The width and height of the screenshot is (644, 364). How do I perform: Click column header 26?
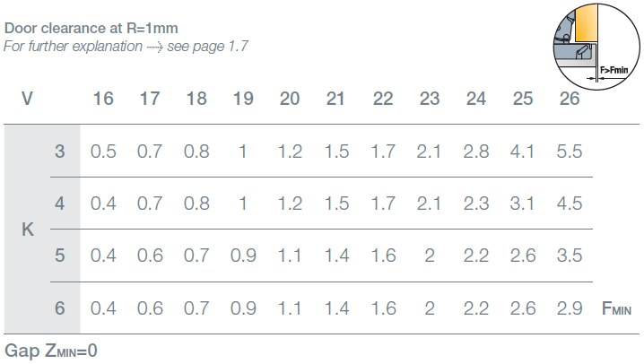point(570,98)
